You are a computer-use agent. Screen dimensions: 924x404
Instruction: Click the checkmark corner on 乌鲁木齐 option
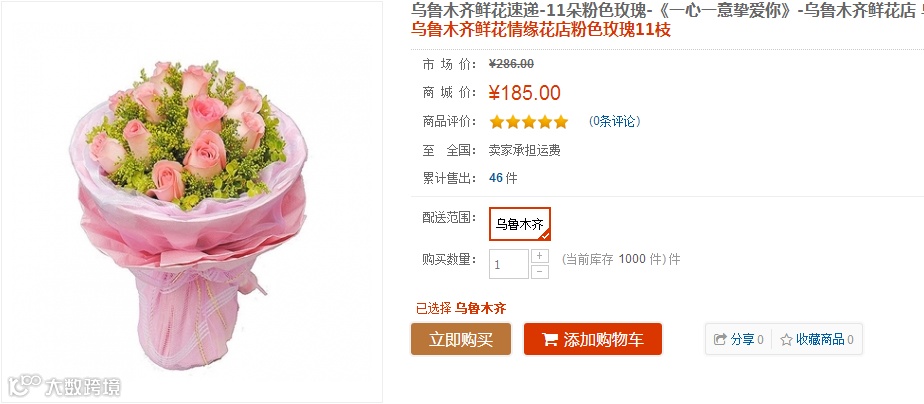click(x=545, y=235)
